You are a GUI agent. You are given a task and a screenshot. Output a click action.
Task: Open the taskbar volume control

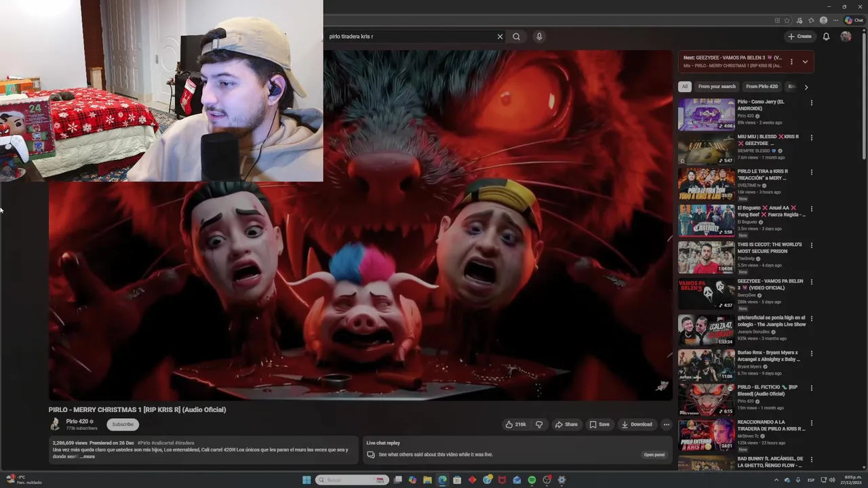coord(832,480)
